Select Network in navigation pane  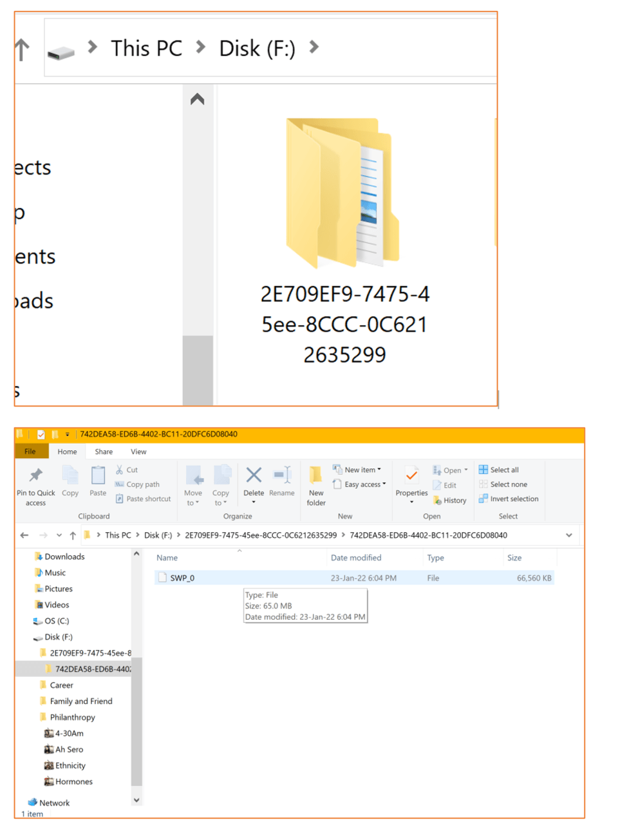point(54,803)
